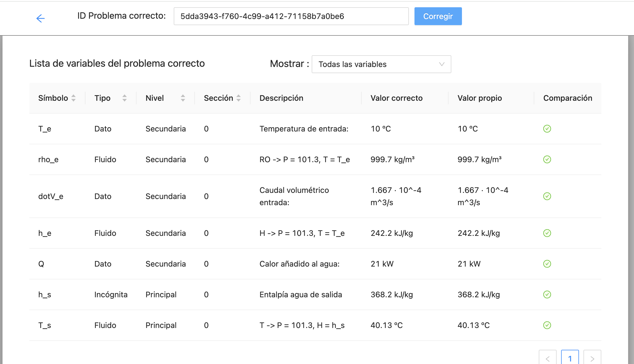The height and width of the screenshot is (364, 634).
Task: Click the green check icon for dotV_e row
Action: click(x=547, y=196)
